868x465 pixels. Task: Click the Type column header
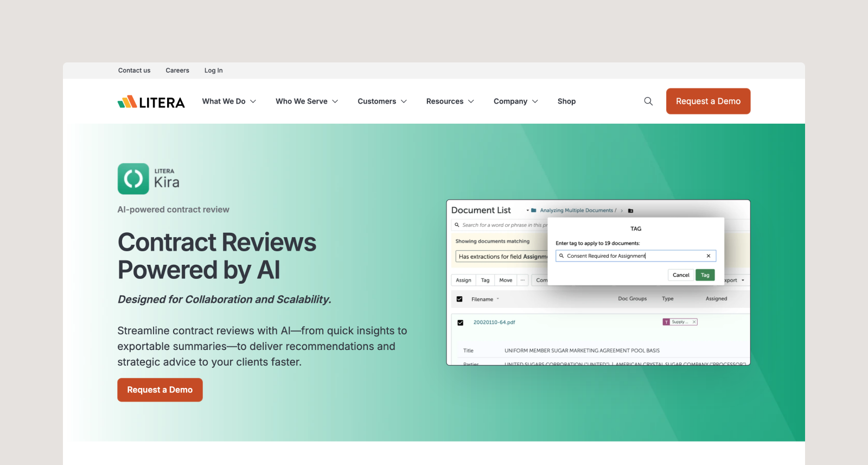[x=667, y=299]
